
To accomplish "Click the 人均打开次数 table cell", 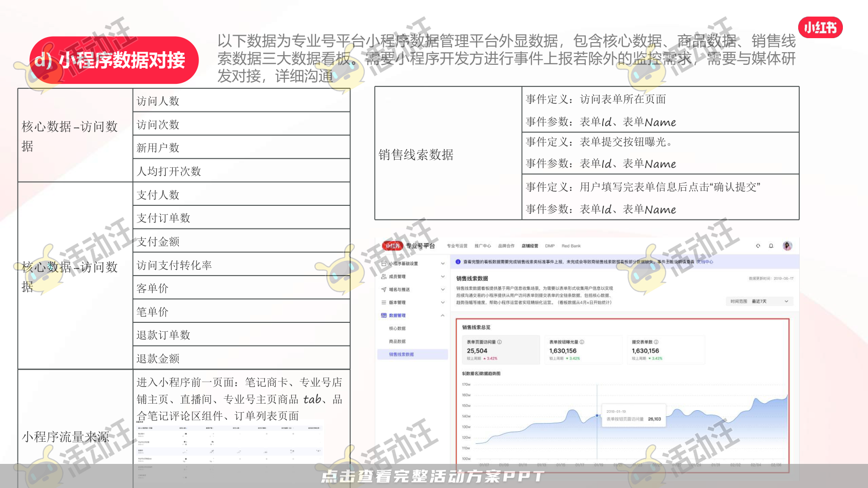I will tap(242, 171).
